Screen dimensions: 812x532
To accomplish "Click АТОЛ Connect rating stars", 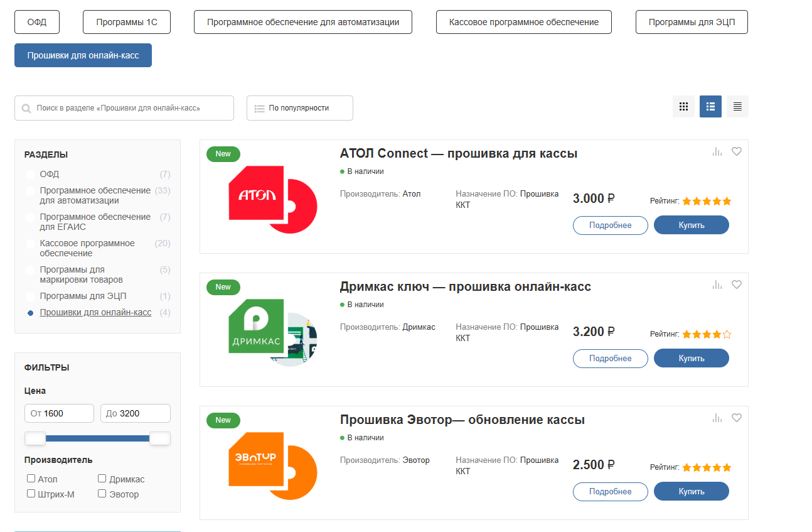I will (707, 202).
